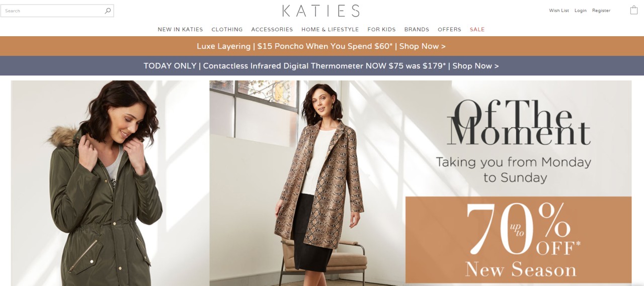Click the green parka jacket image

click(110, 183)
